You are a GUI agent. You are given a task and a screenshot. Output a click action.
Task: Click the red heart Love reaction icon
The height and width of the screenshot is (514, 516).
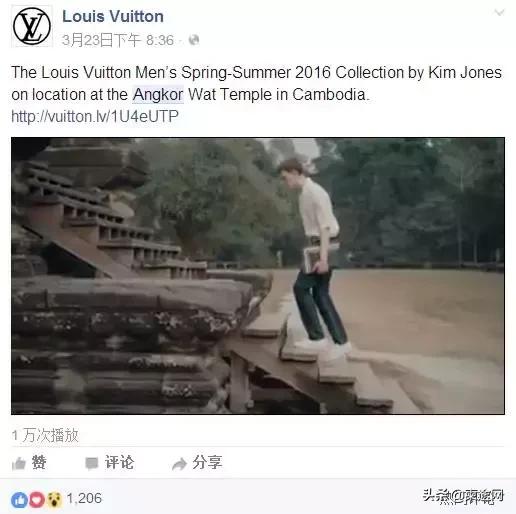pos(37,500)
